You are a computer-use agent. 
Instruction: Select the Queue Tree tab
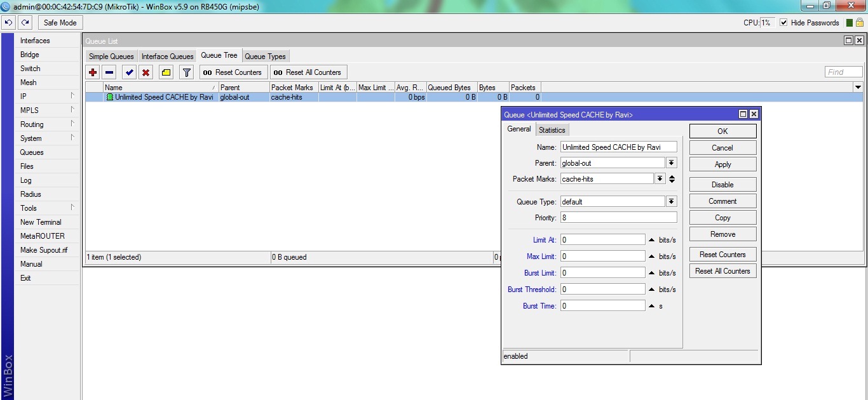click(219, 56)
